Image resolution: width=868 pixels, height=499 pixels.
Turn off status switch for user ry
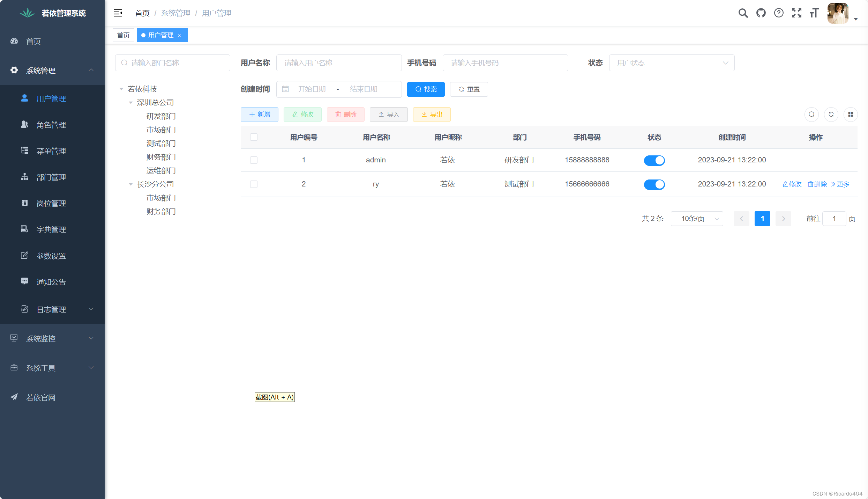pos(654,184)
